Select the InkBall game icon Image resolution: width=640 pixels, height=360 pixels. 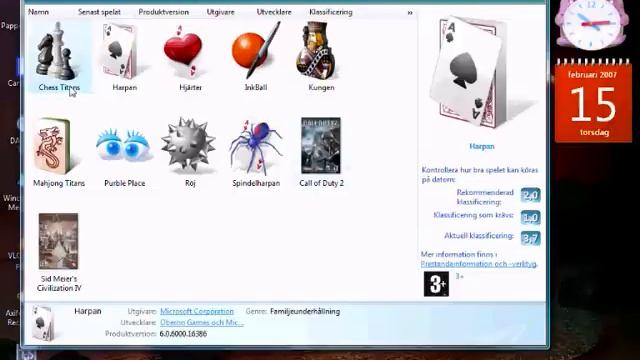pos(256,50)
